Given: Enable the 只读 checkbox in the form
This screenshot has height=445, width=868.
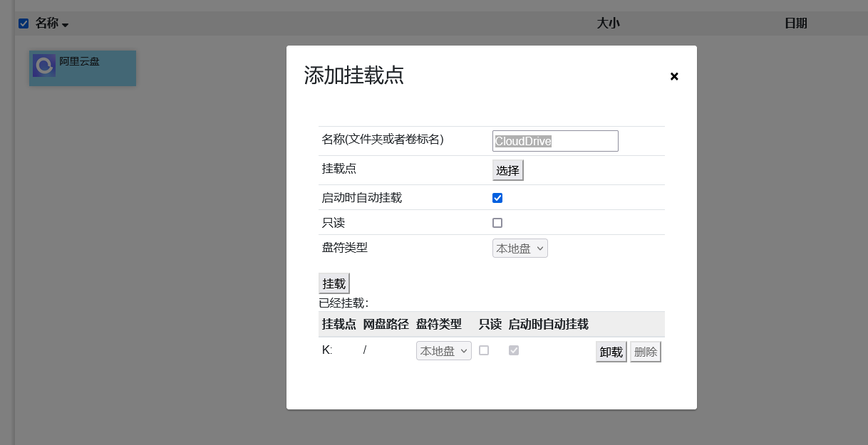Looking at the screenshot, I should click(497, 223).
